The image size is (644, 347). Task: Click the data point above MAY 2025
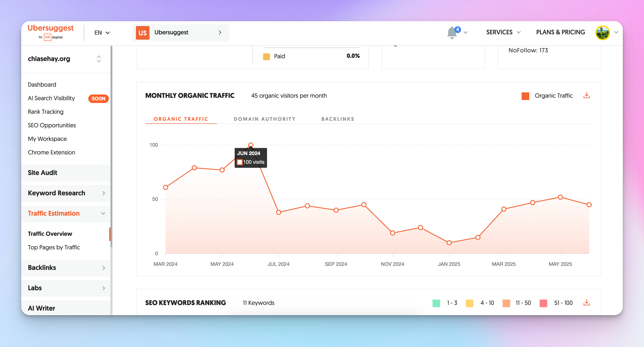[560, 197]
